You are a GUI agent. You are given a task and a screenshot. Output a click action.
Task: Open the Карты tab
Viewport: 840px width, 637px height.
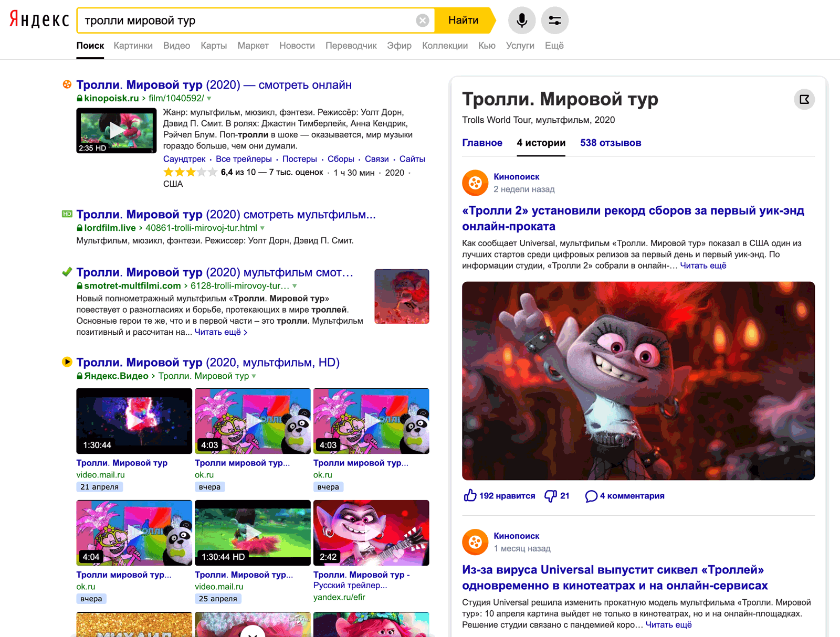click(214, 46)
